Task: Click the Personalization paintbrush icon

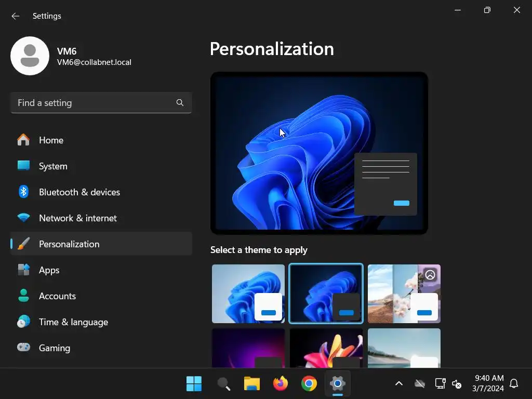Action: (23, 244)
